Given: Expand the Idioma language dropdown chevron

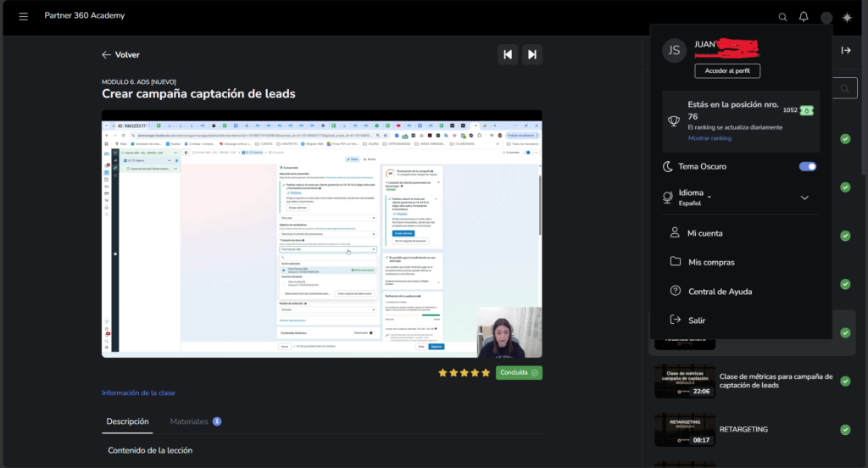Looking at the screenshot, I should 804,198.
